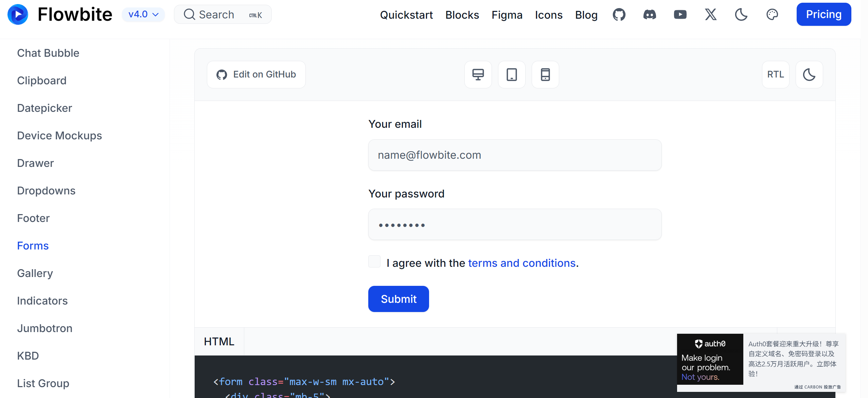Go to Drawer in sidebar
The height and width of the screenshot is (398, 868).
[35, 163]
